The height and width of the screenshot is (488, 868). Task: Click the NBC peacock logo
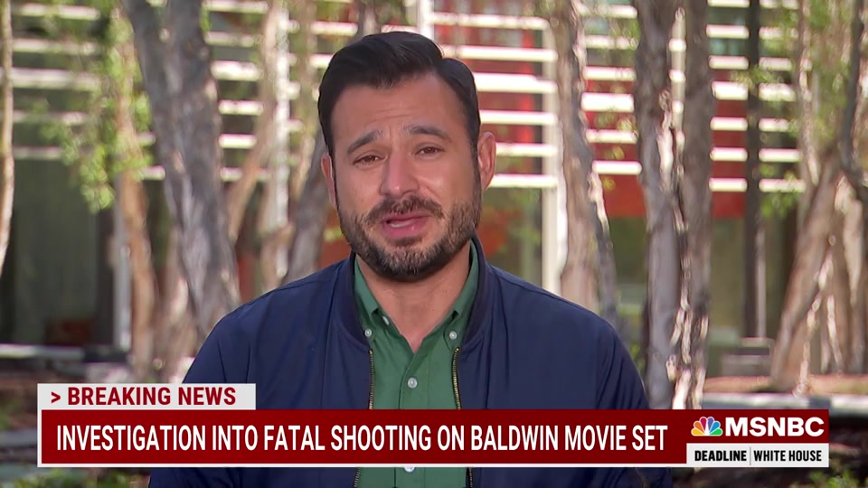(x=706, y=427)
